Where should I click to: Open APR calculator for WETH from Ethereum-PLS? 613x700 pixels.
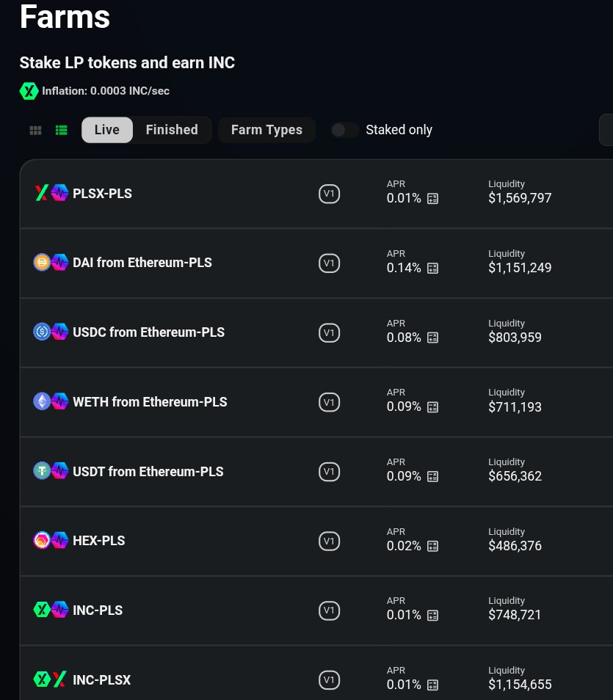(433, 407)
